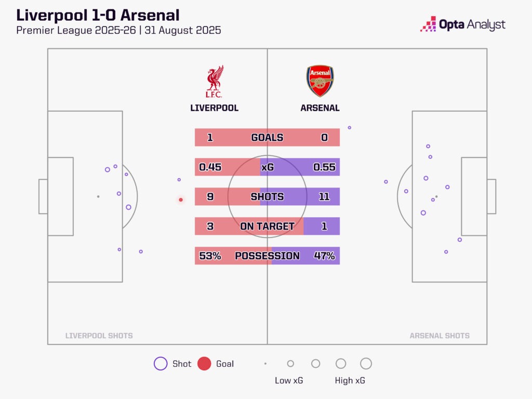Click the Opta Analyst logo
The image size is (532, 399).
(462, 24)
